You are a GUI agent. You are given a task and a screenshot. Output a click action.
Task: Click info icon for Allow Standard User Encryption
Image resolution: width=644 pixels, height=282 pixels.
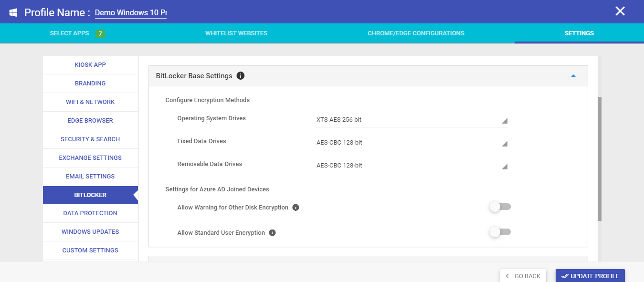pyautogui.click(x=272, y=233)
